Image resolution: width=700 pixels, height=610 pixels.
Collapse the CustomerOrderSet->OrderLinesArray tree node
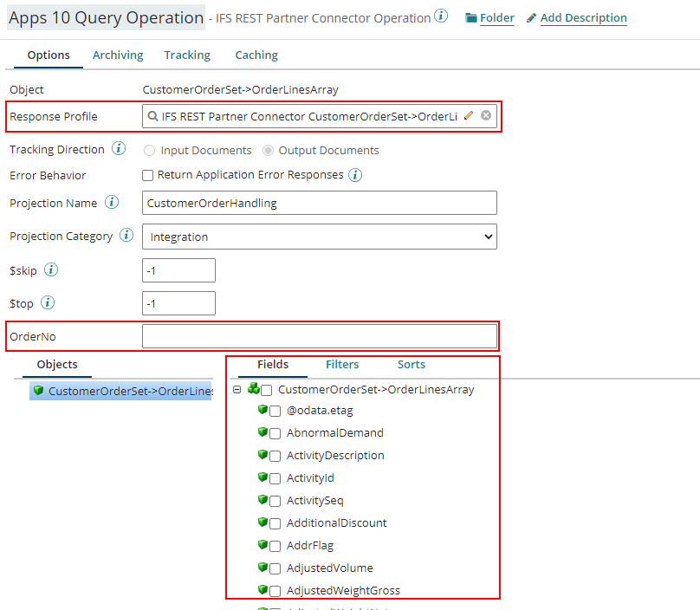coord(237,390)
